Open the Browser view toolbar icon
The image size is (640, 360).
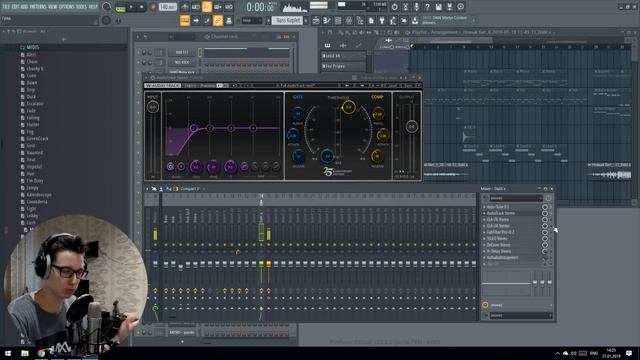click(360, 20)
